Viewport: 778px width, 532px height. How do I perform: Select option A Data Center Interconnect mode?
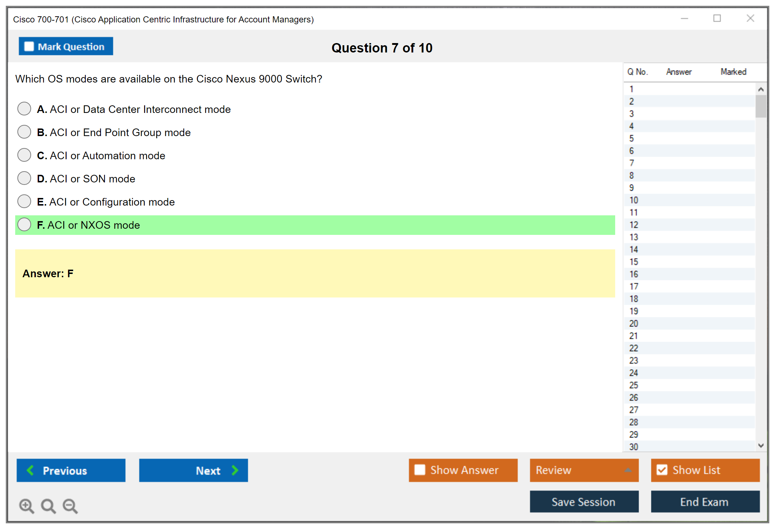pos(24,109)
